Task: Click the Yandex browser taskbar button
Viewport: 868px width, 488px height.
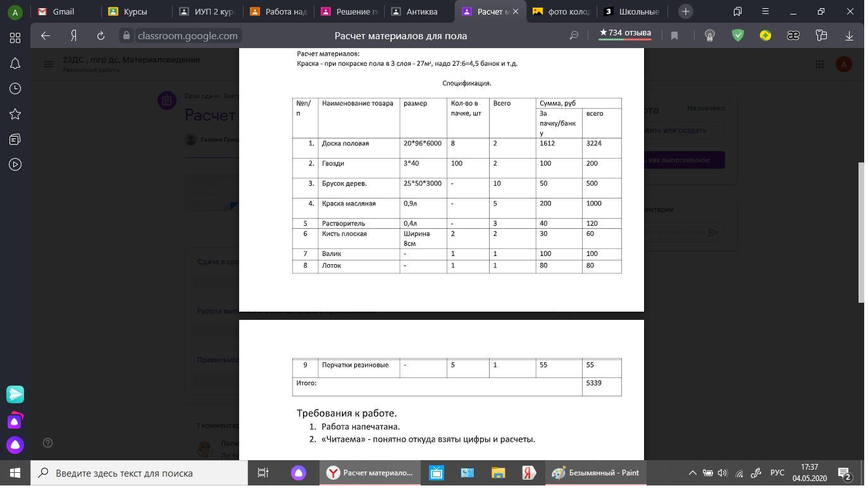Action: tap(371, 473)
